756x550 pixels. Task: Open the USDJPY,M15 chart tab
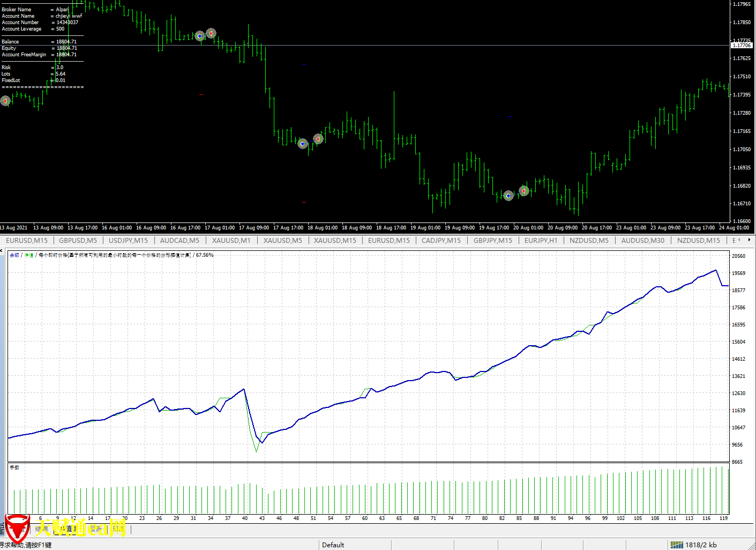pyautogui.click(x=128, y=241)
